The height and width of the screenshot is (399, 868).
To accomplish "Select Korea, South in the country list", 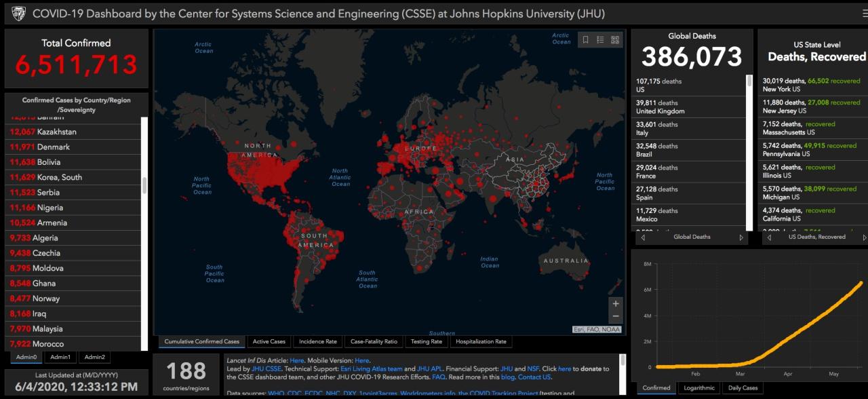I will (73, 177).
